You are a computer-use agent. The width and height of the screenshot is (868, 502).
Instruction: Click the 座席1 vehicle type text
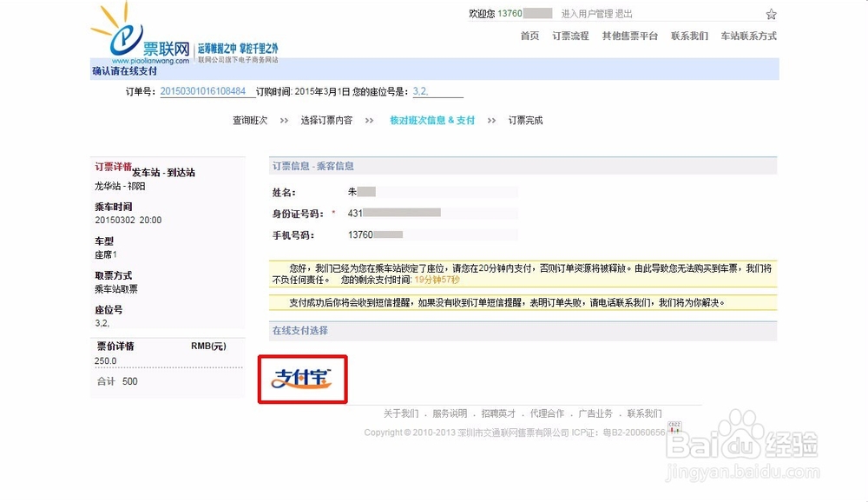click(106, 254)
